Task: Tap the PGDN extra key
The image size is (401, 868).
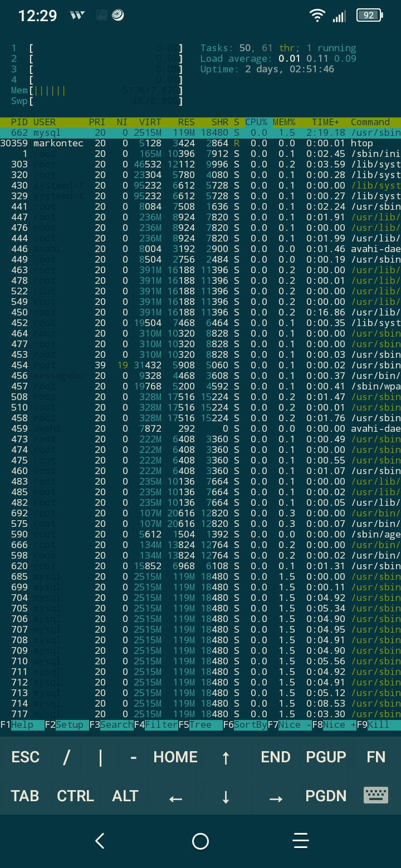Action: coord(326,796)
